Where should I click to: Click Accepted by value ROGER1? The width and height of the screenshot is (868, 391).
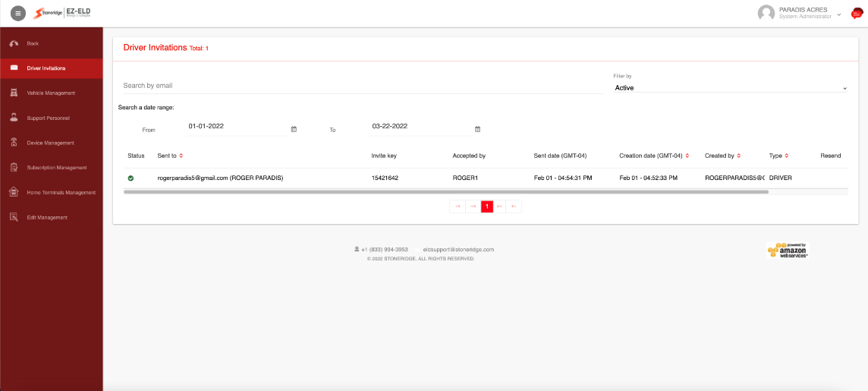pos(466,178)
